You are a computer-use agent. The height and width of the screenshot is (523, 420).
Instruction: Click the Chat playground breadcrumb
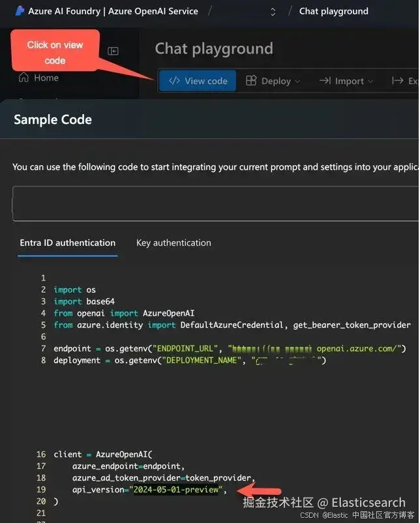tap(333, 11)
